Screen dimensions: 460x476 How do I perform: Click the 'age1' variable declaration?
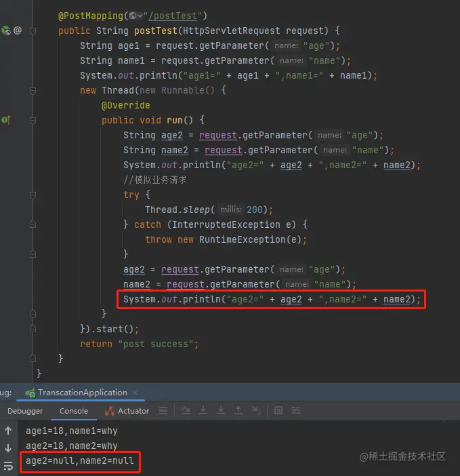point(128,45)
